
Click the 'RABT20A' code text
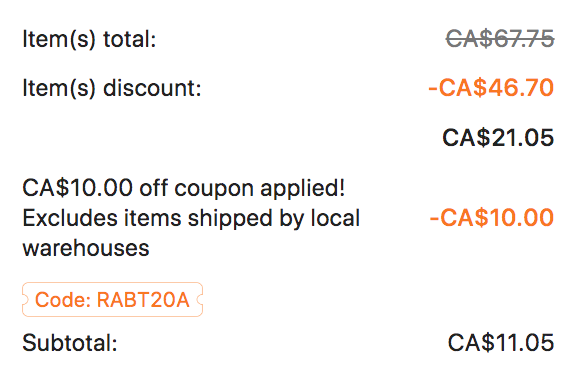(x=143, y=300)
